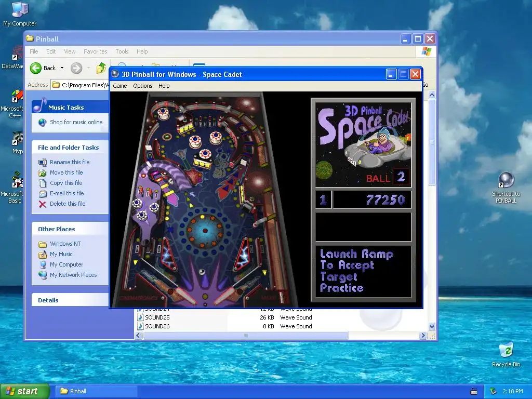The image size is (532, 399).
Task: Close the 3D Pinball window
Action: point(415,74)
